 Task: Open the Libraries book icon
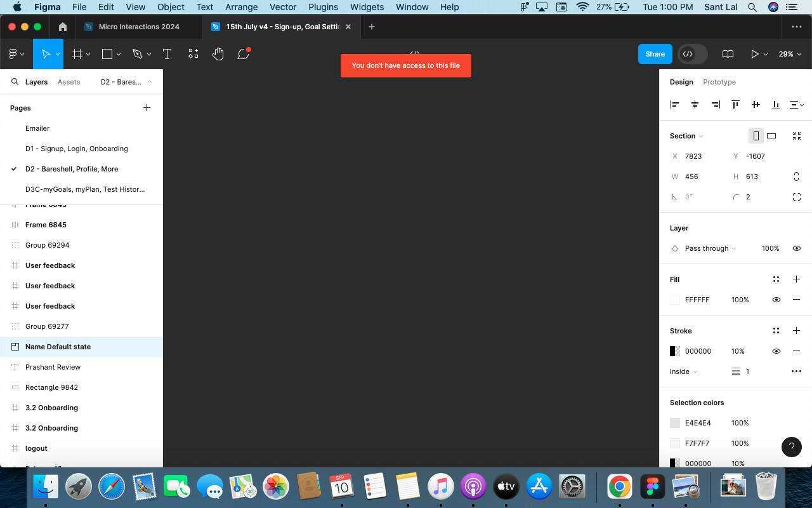click(x=728, y=55)
